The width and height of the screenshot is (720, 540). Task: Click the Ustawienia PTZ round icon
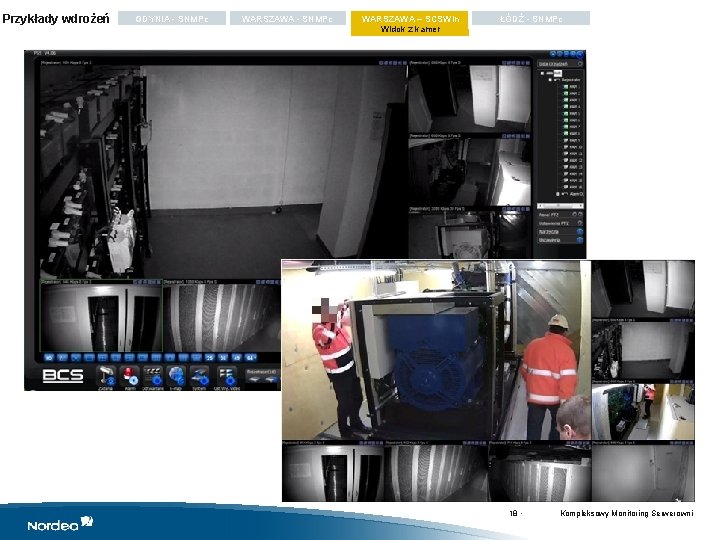[580, 223]
